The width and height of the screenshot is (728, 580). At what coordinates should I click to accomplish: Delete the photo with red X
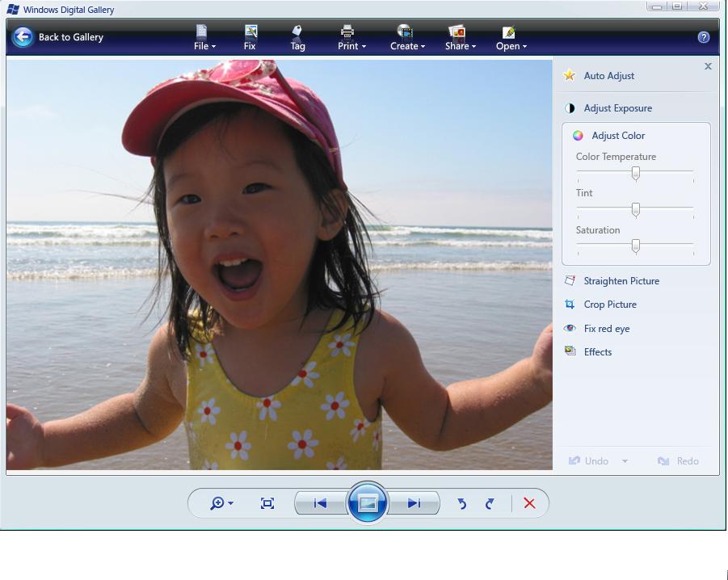tap(529, 503)
